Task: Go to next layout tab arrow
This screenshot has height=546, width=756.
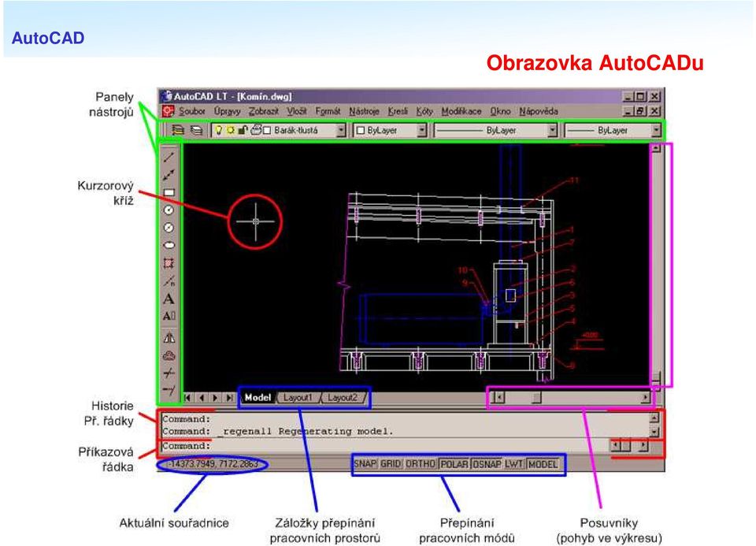Action: coord(215,398)
